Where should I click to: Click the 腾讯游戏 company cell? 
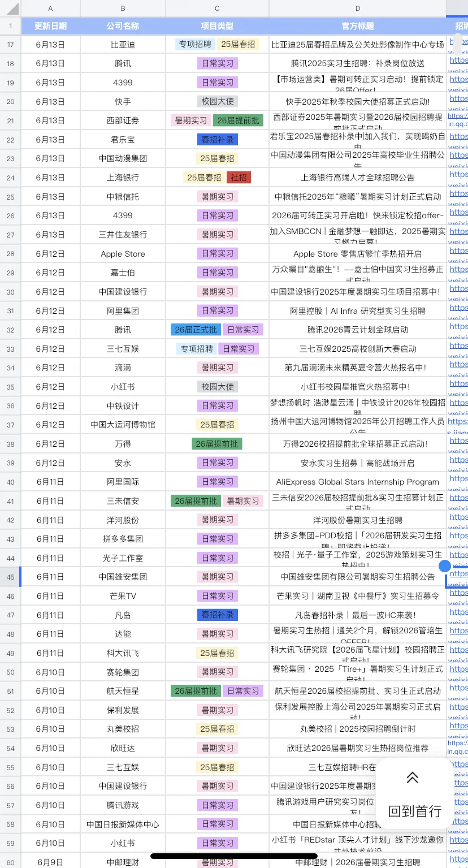(123, 805)
